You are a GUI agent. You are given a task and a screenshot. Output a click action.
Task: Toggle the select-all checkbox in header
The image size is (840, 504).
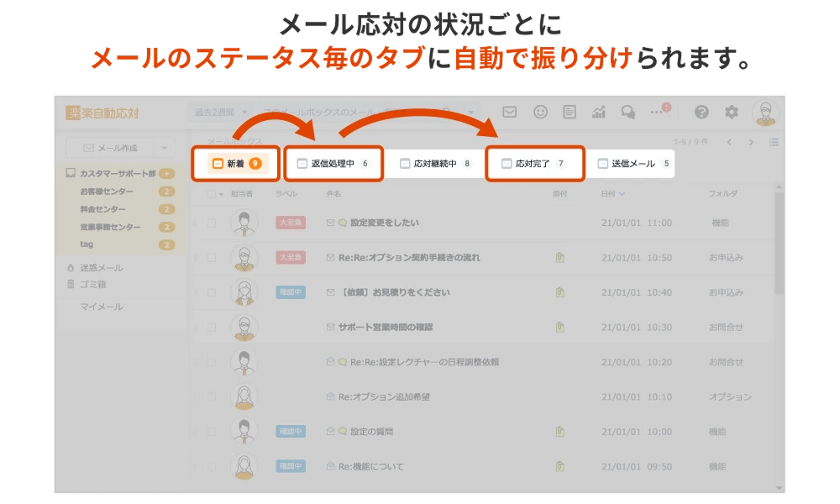[212, 194]
